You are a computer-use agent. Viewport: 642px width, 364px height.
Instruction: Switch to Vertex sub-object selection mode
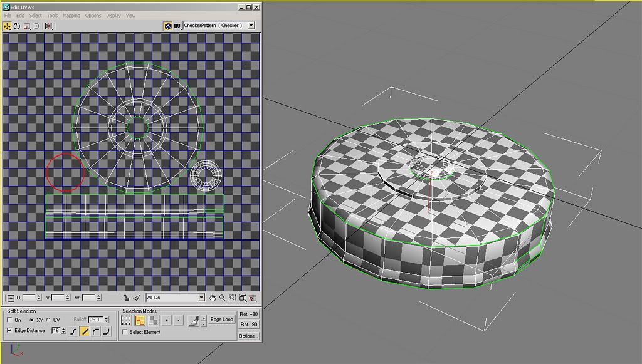point(127,320)
